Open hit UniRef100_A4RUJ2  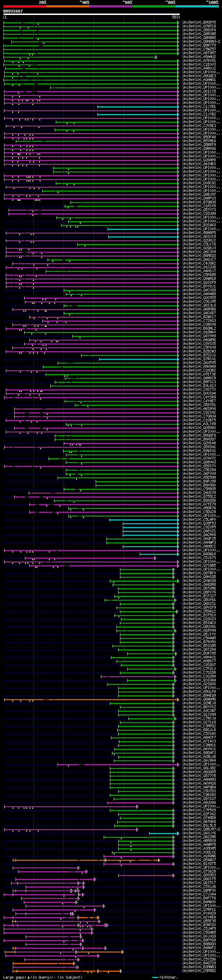click(199, 68)
